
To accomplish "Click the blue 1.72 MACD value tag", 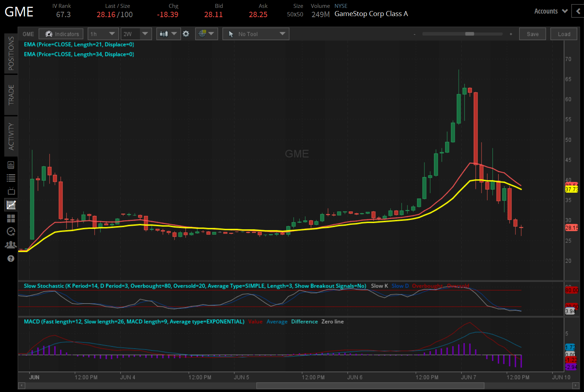I will (570, 347).
